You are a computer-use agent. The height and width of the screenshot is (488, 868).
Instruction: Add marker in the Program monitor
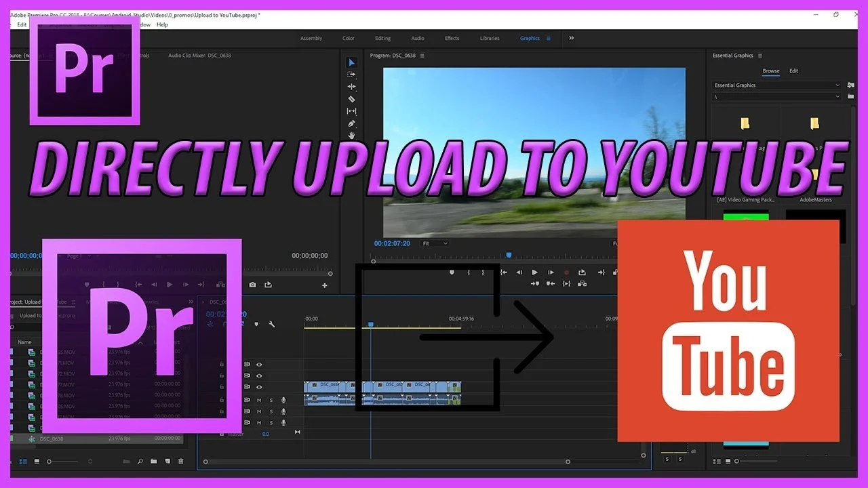pos(452,272)
